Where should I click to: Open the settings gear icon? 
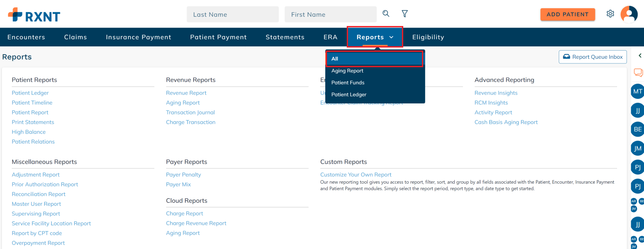pyautogui.click(x=610, y=14)
